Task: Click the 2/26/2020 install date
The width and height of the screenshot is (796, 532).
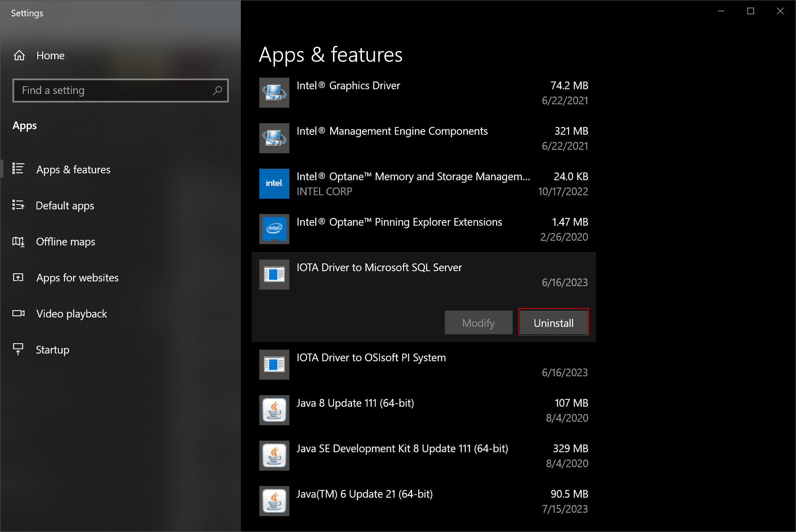Action: [x=564, y=237]
